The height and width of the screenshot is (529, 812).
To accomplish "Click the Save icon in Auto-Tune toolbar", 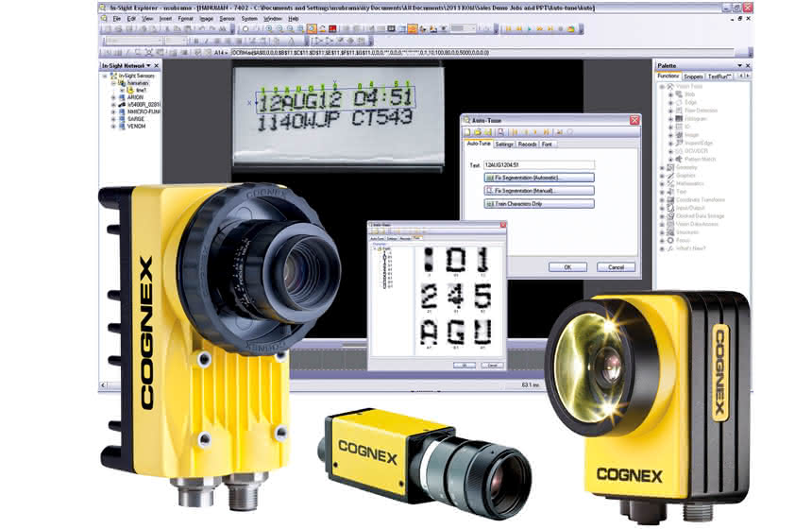I will (488, 132).
